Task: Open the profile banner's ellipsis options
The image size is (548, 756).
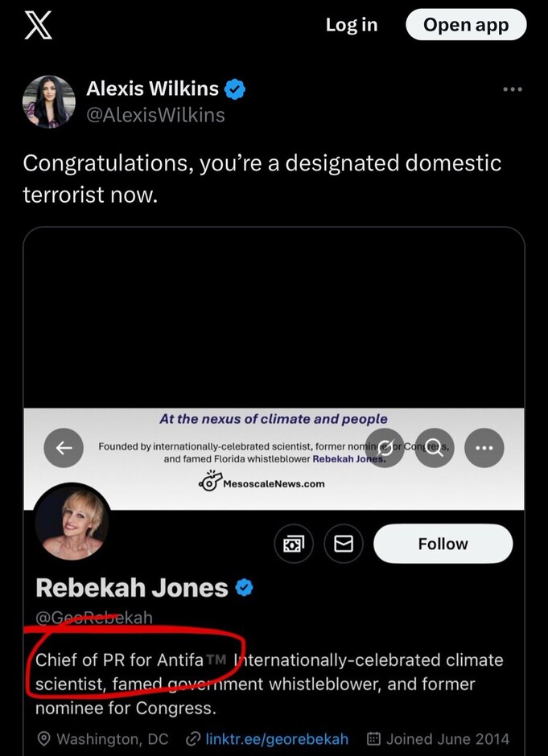Action: 484,448
